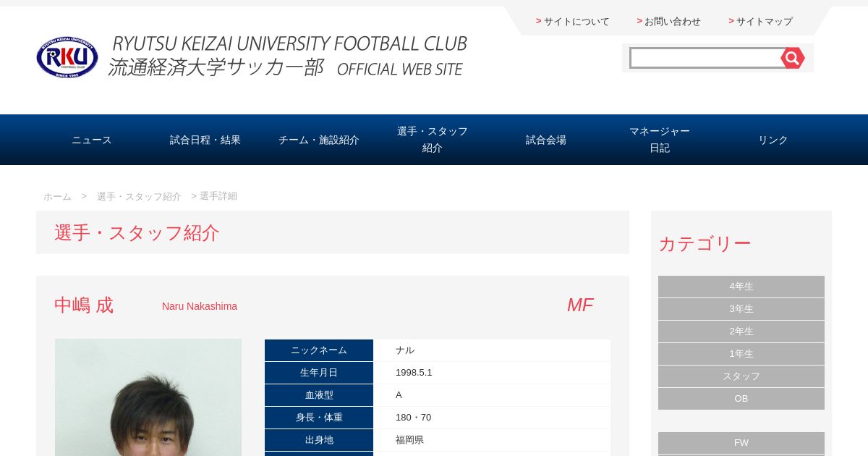The image size is (868, 456).
Task: Select the 選手・スタッフ紹介 nav menu item
Action: [433, 140]
